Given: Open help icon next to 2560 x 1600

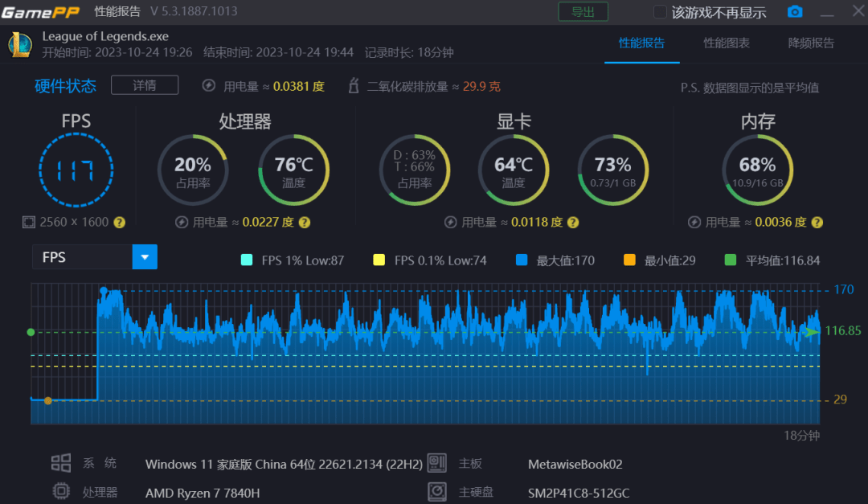Looking at the screenshot, I should 120,223.
